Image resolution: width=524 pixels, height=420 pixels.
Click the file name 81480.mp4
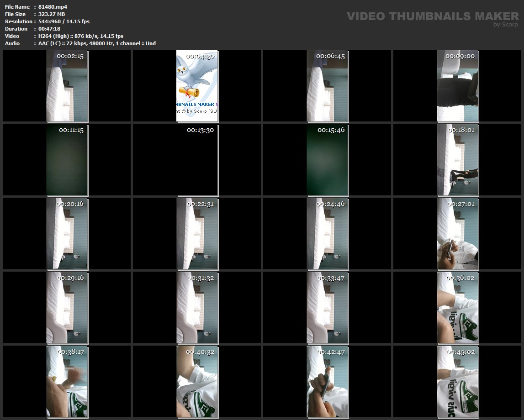click(x=53, y=7)
